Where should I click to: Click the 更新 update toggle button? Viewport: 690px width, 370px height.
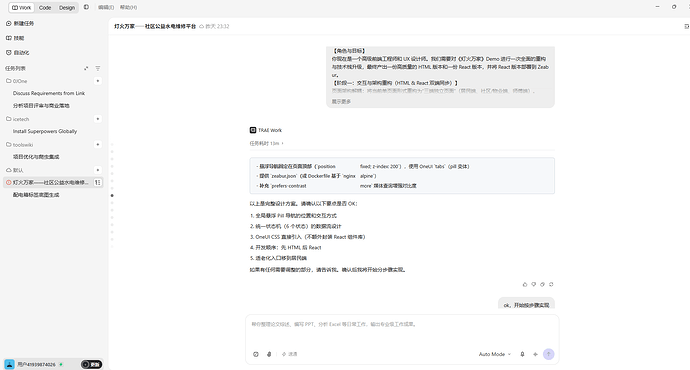click(92, 364)
